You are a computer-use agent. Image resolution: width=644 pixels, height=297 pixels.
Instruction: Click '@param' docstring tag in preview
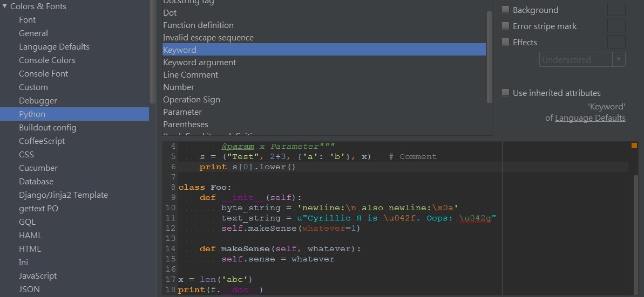(238, 147)
